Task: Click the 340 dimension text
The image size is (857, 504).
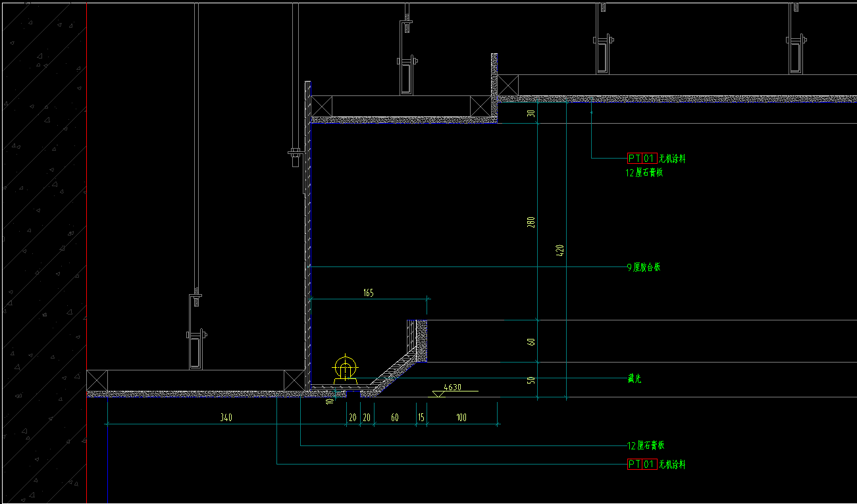Action: tap(226, 417)
